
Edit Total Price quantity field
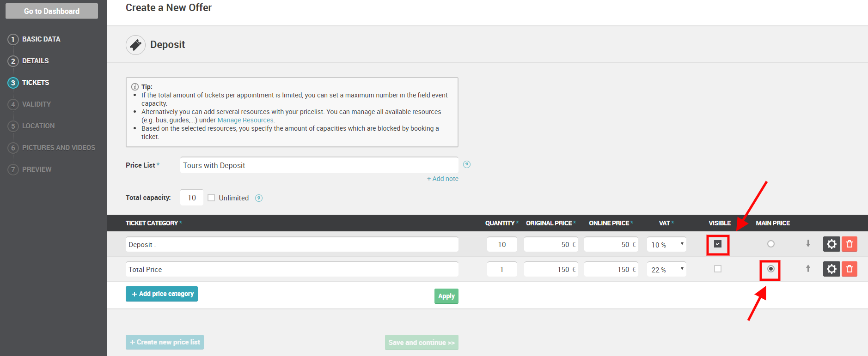point(502,269)
